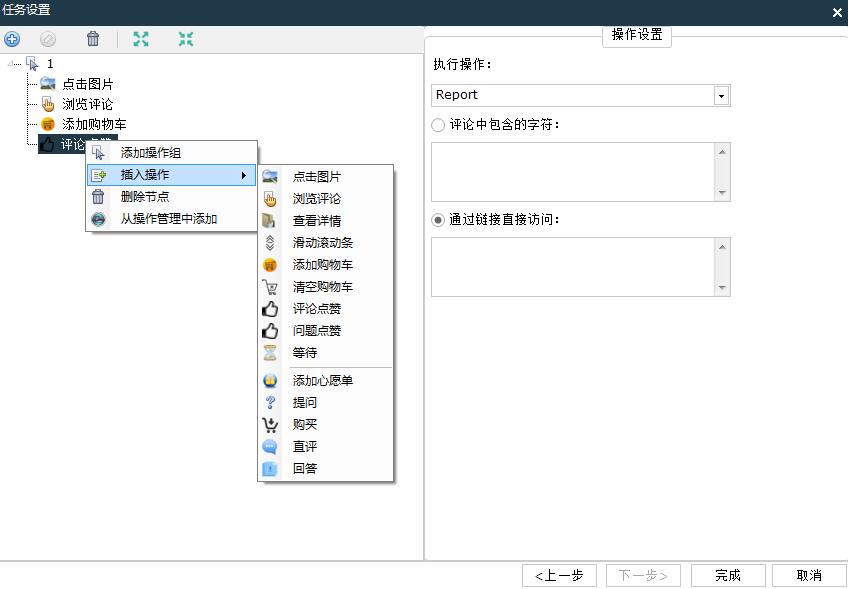Image resolution: width=848 pixels, height=589 pixels.
Task: Collapse tree node 1 expander
Action: click(10, 64)
